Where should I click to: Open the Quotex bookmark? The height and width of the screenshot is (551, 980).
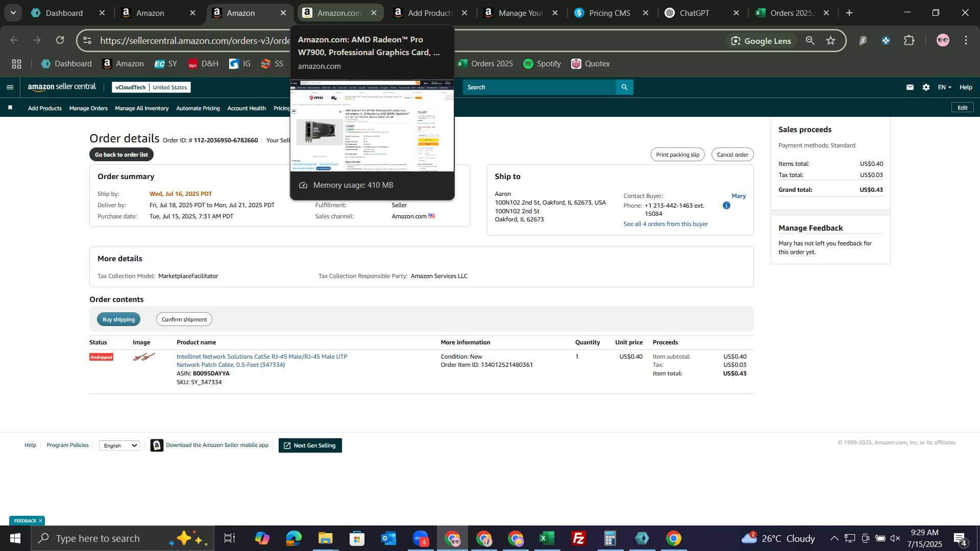pos(591,64)
